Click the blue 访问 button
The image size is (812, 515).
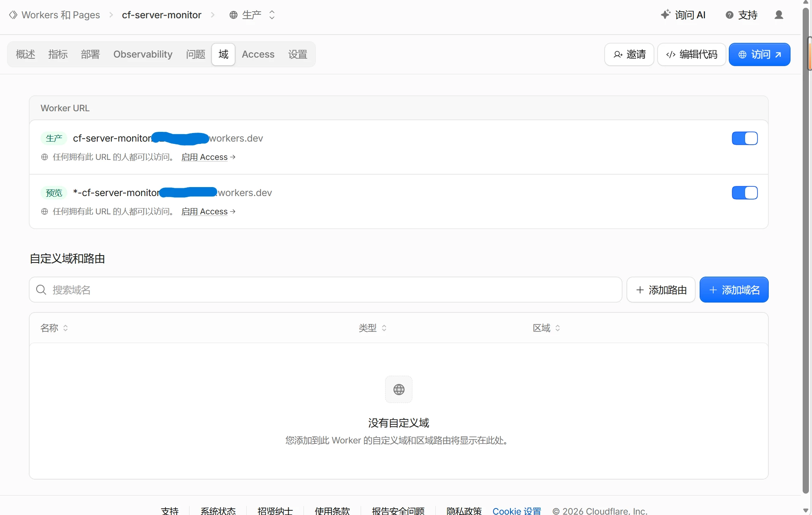tap(759, 54)
